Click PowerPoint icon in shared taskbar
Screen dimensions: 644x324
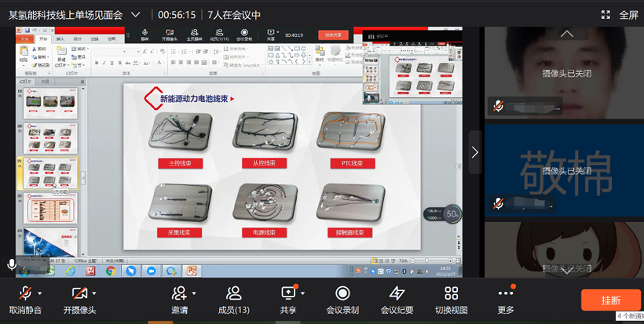[192, 271]
